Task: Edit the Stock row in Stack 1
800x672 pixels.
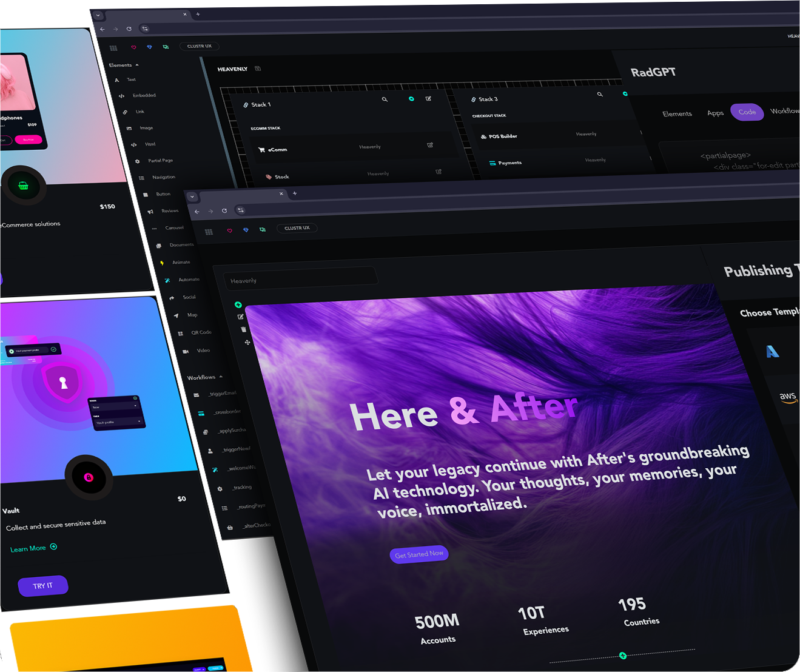Action: pyautogui.click(x=439, y=172)
